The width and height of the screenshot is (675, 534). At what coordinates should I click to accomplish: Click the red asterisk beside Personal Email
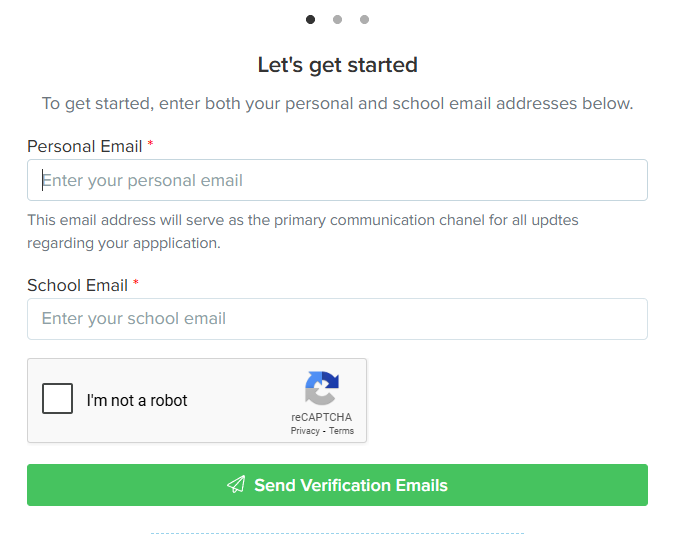150,143
